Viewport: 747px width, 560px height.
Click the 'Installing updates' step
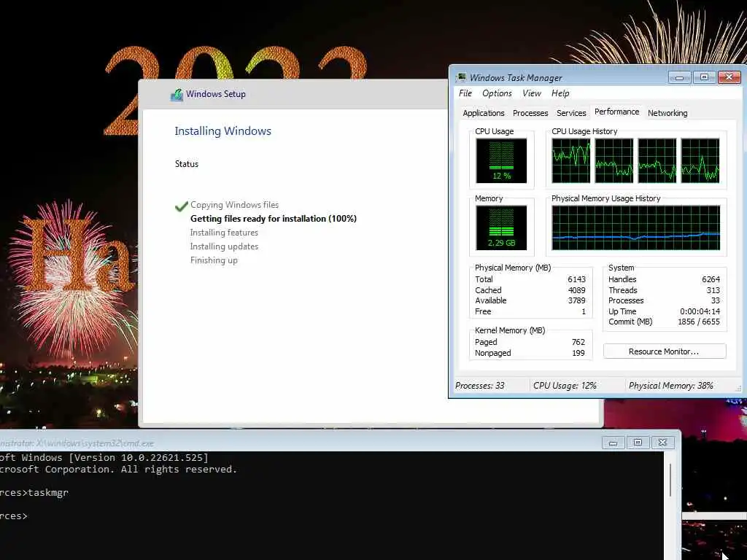224,246
